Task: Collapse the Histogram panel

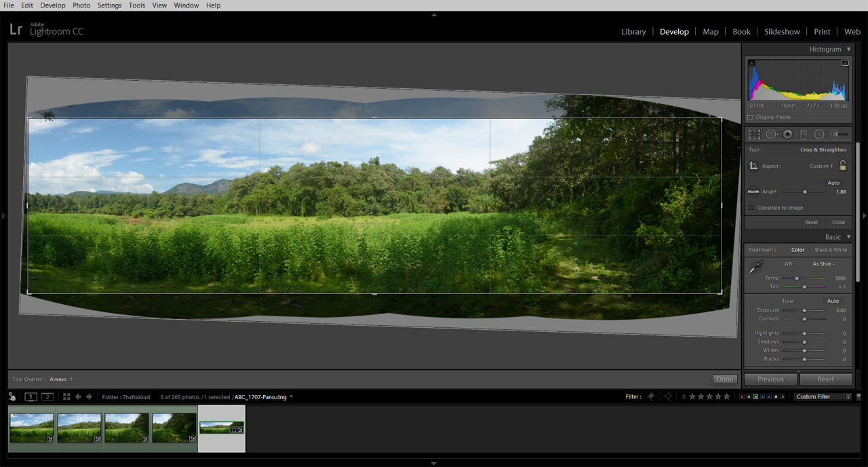Action: 849,49
